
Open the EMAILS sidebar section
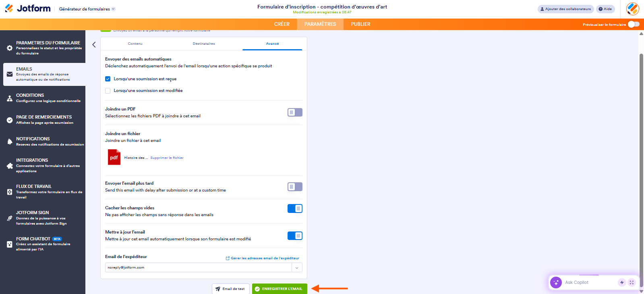(x=44, y=74)
